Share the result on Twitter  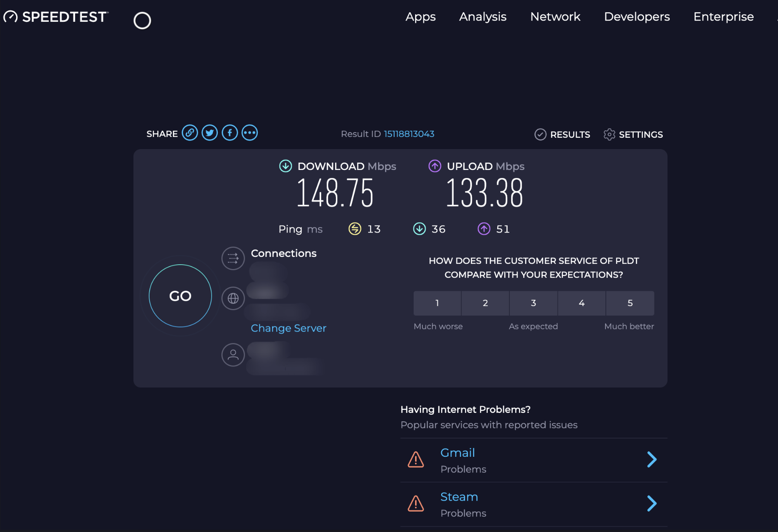(x=210, y=133)
